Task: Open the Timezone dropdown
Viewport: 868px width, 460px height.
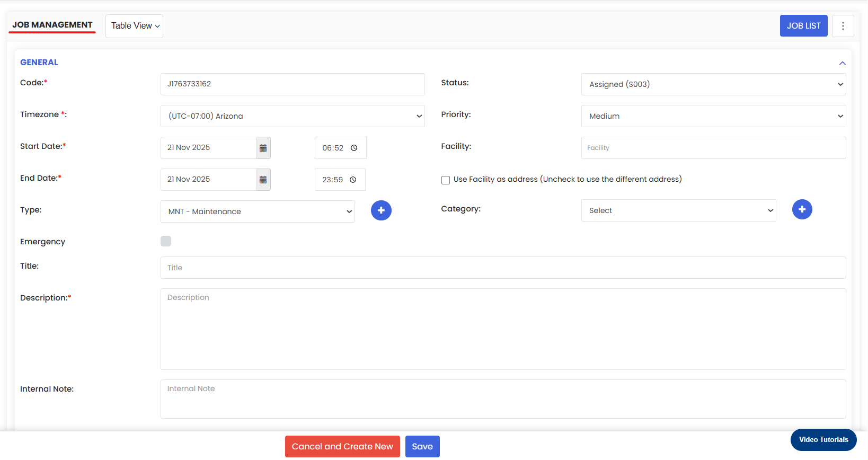Action: [293, 116]
